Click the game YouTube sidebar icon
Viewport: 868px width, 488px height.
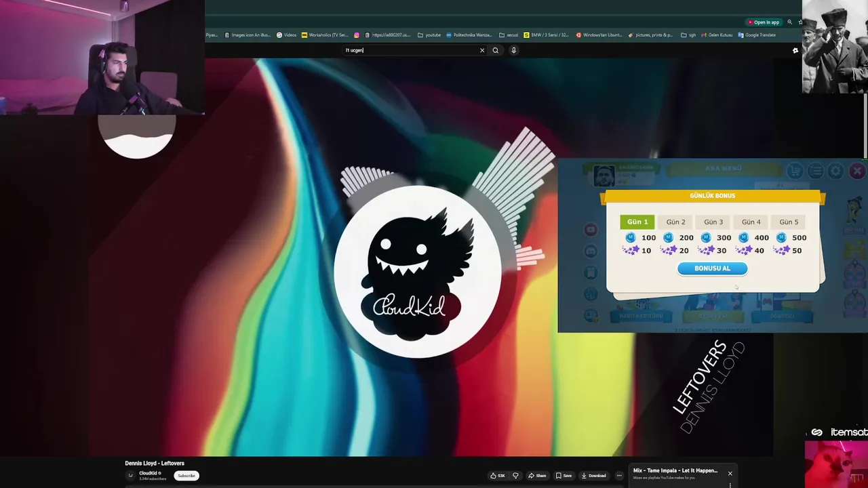591,230
